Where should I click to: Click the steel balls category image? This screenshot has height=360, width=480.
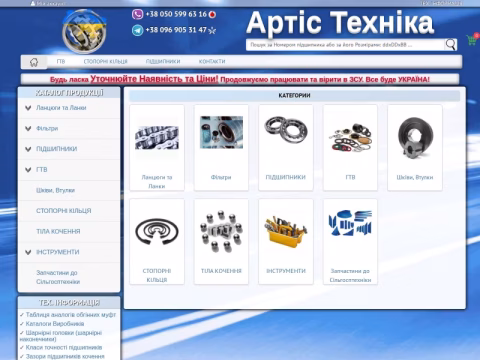click(221, 231)
